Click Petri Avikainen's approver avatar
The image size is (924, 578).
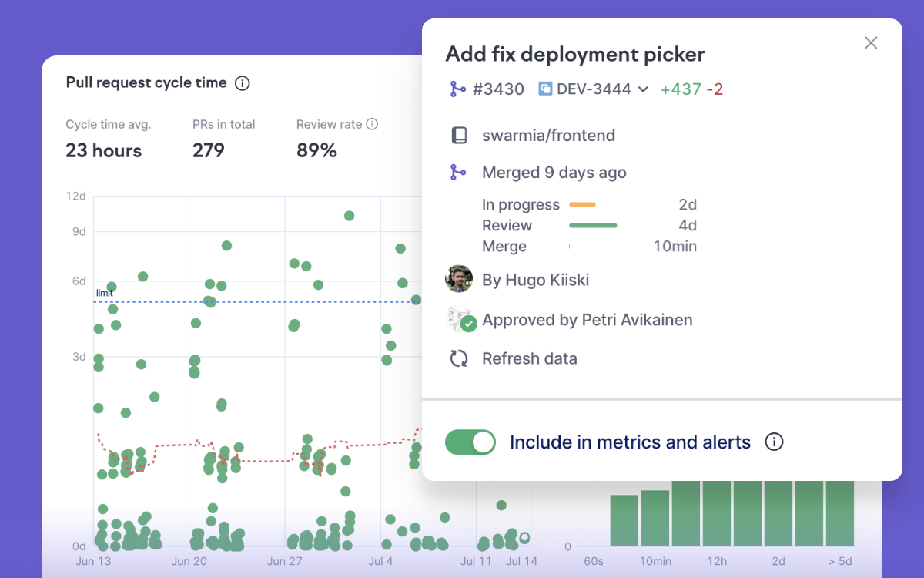point(460,320)
